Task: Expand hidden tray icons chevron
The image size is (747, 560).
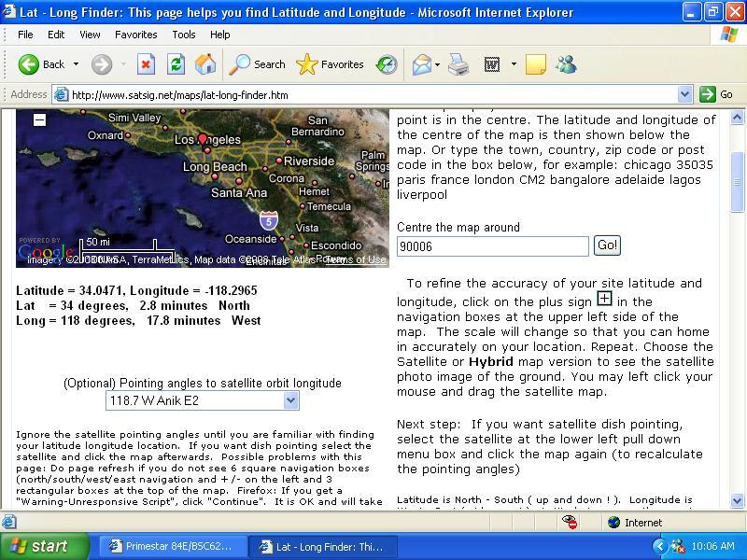Action: [659, 546]
